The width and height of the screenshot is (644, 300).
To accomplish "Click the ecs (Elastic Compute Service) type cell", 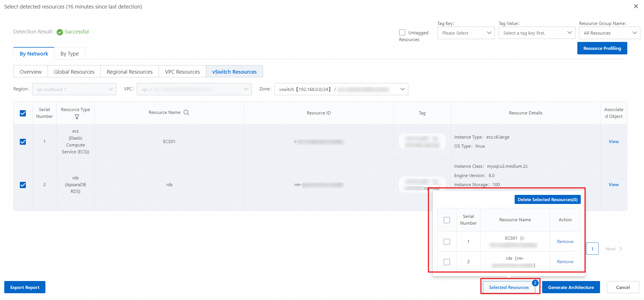I will pos(75,141).
